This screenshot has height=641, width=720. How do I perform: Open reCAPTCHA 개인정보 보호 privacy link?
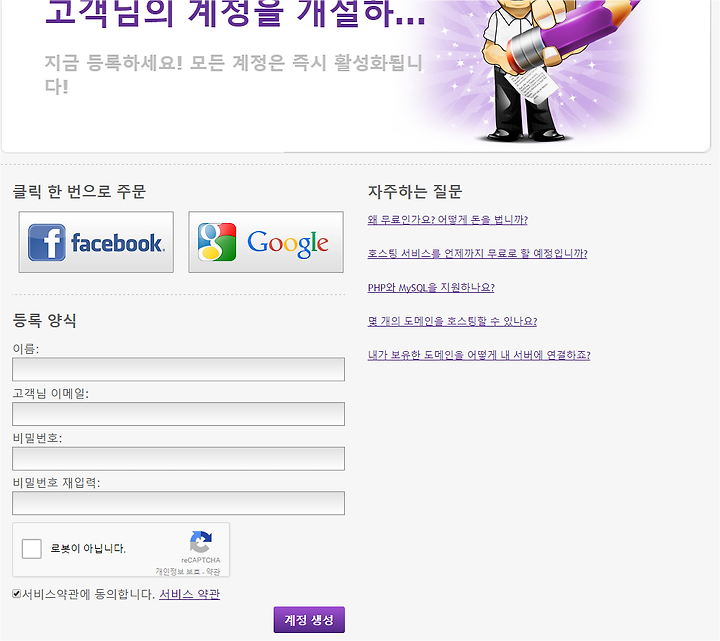coord(178,572)
